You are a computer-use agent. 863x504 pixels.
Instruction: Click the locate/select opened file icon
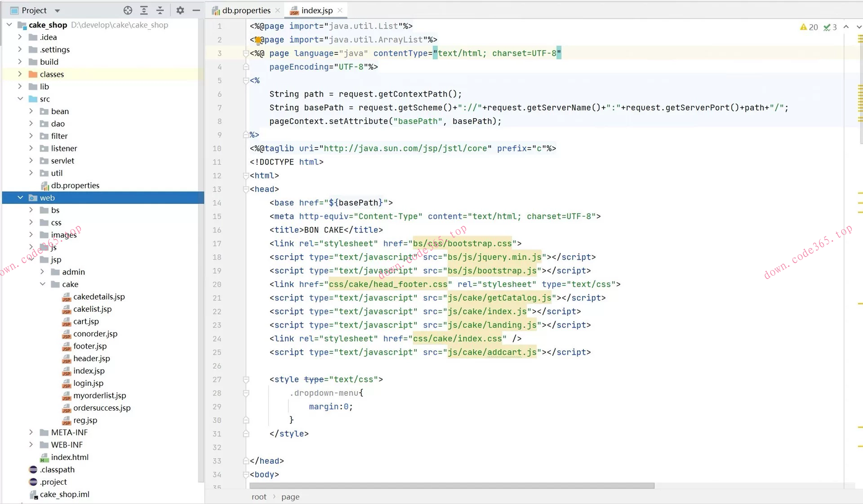point(128,10)
